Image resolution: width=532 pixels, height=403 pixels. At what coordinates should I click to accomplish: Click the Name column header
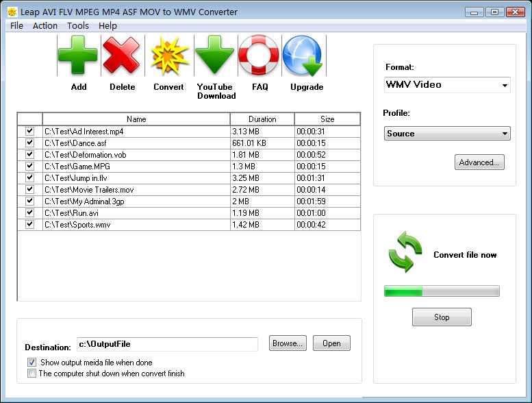[136, 119]
